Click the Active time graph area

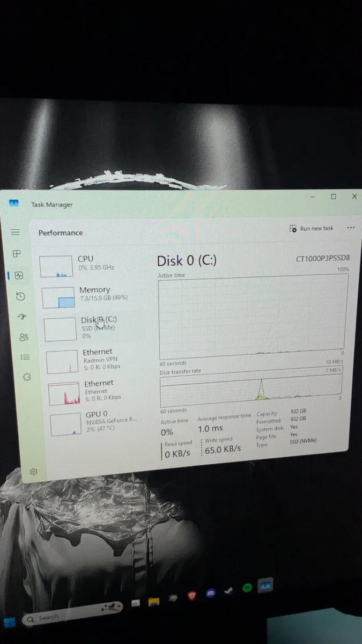[253, 316]
